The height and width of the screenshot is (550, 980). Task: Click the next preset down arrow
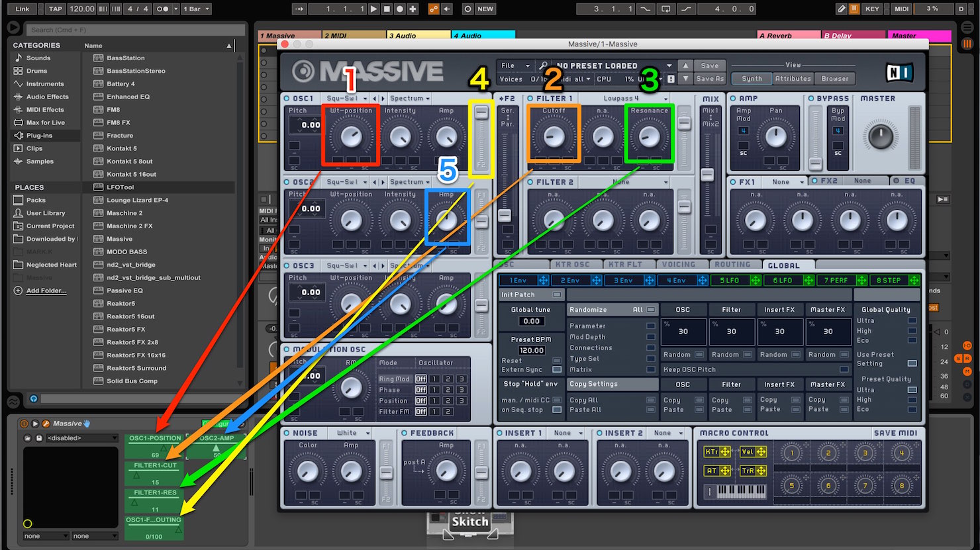685,78
